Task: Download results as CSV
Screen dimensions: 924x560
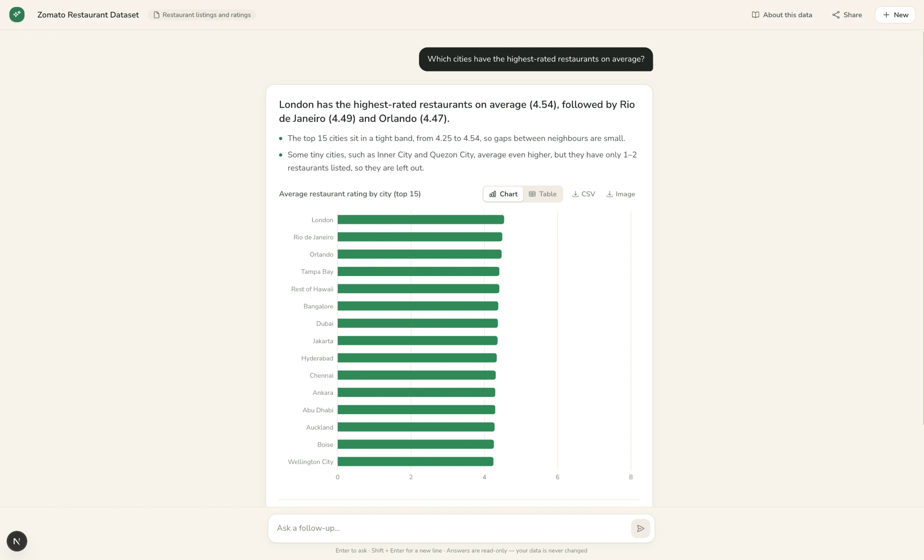Action: 584,194
